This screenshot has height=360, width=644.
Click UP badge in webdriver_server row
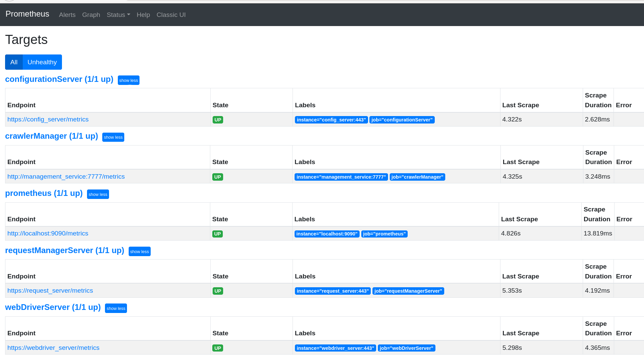click(218, 348)
